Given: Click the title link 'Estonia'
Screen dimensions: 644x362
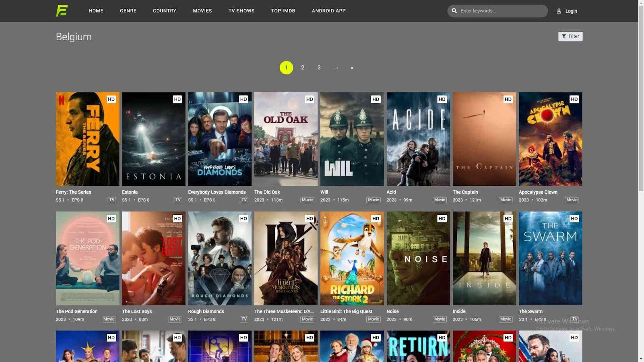Looking at the screenshot, I should click(130, 192).
